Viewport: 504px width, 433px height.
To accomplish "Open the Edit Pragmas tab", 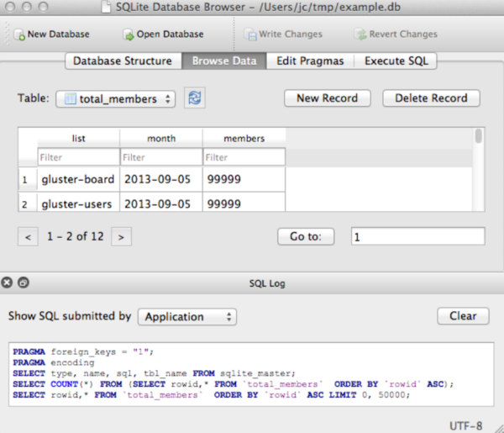I will pos(310,61).
